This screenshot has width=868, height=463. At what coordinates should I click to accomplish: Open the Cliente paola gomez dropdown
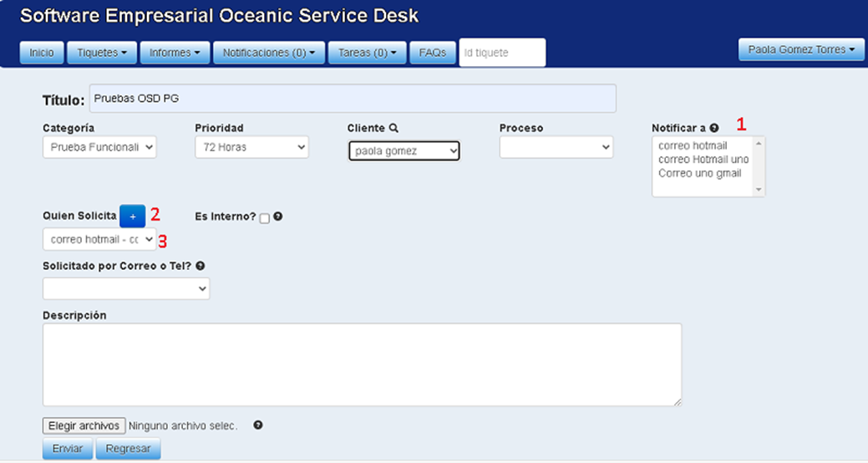[x=404, y=151]
